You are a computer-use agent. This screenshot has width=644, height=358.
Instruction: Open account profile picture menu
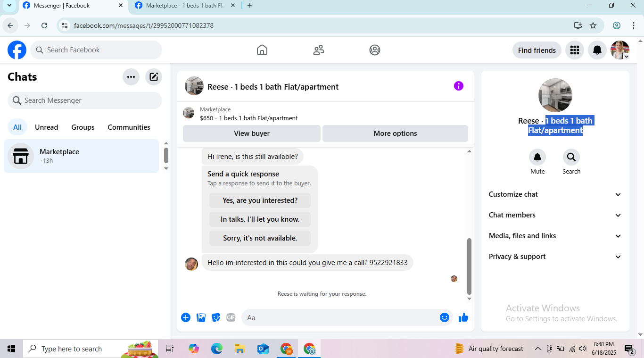click(x=619, y=50)
